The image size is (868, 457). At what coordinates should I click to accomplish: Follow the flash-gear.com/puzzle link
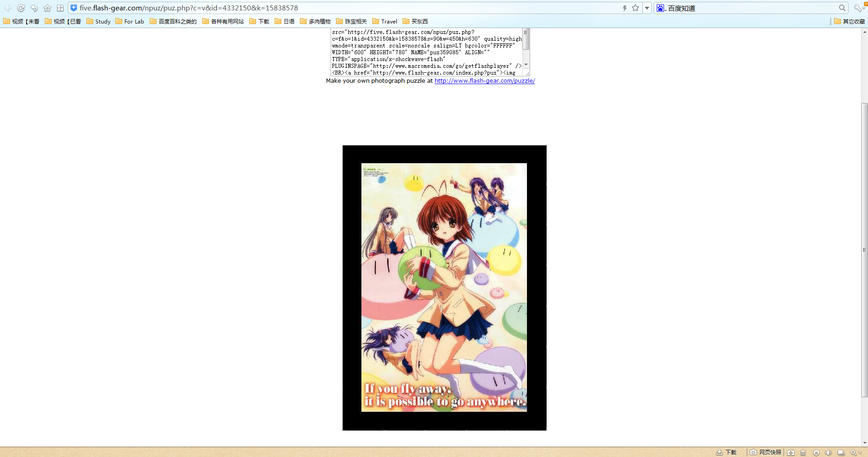[x=484, y=81]
